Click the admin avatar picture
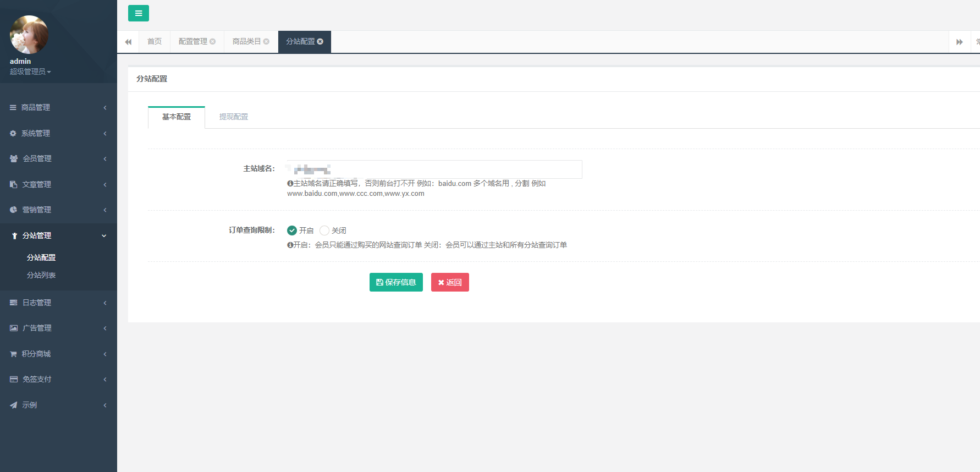 (x=29, y=35)
